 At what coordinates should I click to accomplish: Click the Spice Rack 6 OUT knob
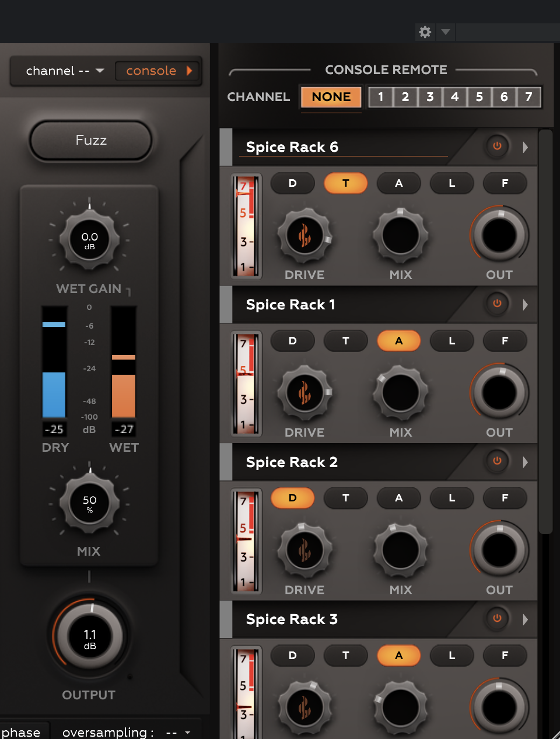click(499, 235)
